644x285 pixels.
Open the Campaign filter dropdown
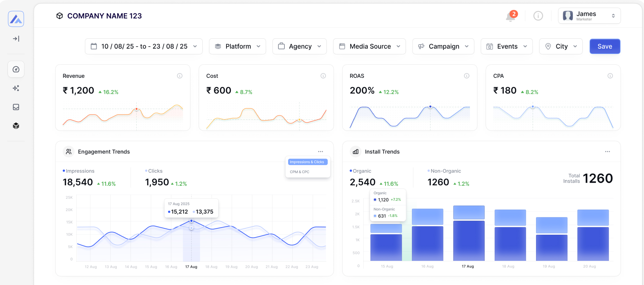click(443, 46)
